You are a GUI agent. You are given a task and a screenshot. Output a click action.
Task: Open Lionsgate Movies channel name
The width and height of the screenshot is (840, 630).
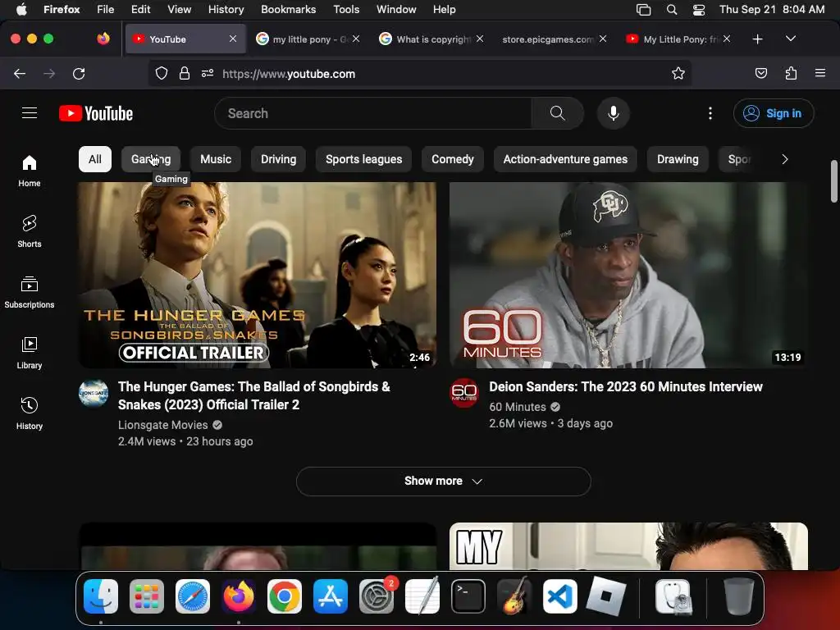pyautogui.click(x=163, y=425)
